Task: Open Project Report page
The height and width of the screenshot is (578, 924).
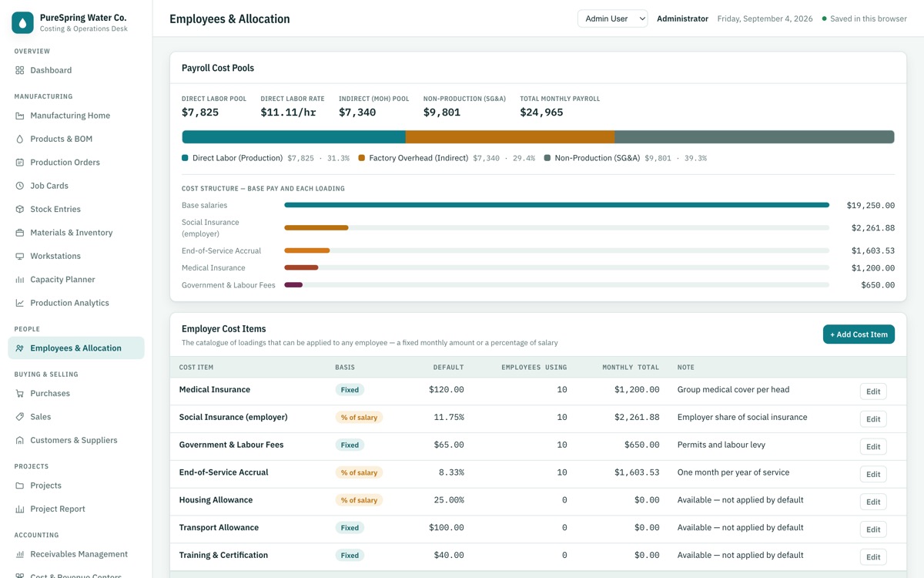Action: tap(76, 509)
